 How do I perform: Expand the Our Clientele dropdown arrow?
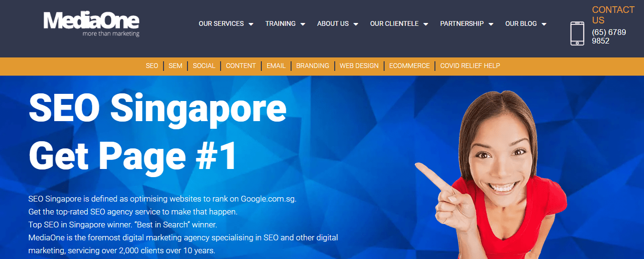click(426, 24)
